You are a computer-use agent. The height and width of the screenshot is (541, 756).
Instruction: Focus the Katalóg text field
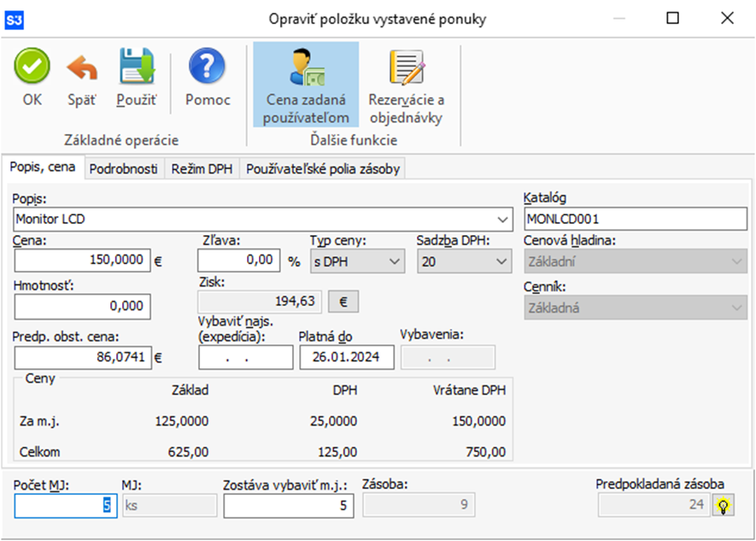(635, 219)
